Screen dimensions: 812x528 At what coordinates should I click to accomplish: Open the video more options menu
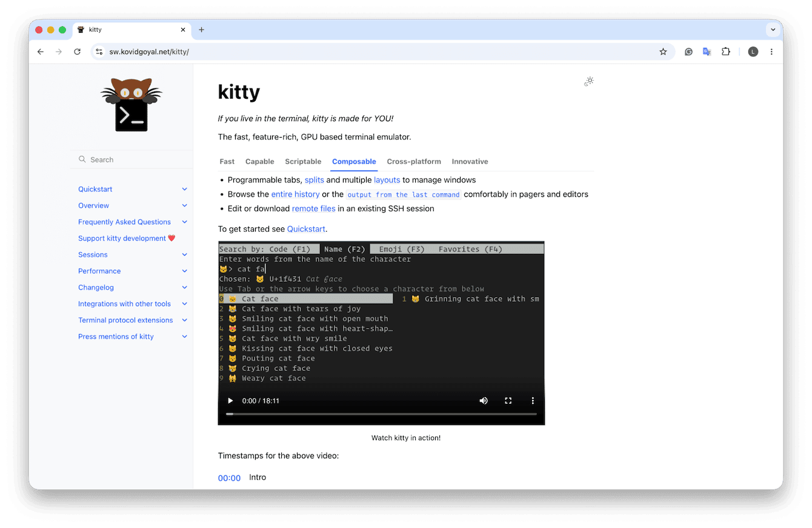pyautogui.click(x=533, y=401)
